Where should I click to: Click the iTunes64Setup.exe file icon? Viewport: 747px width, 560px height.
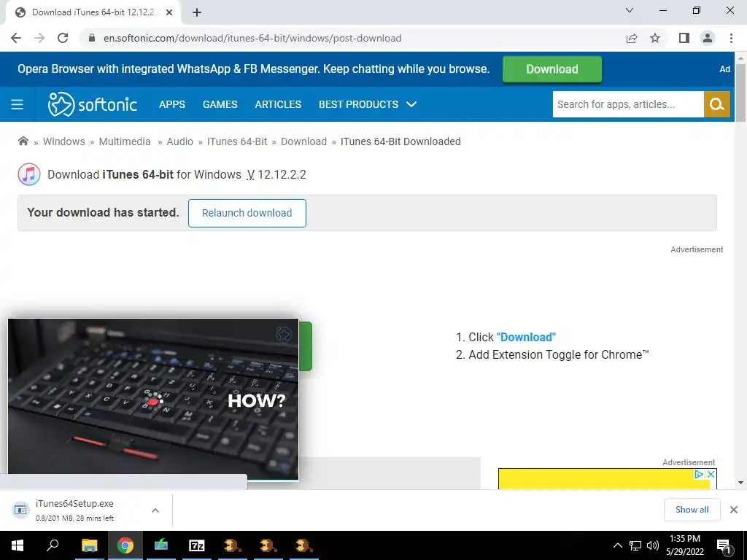coord(20,510)
